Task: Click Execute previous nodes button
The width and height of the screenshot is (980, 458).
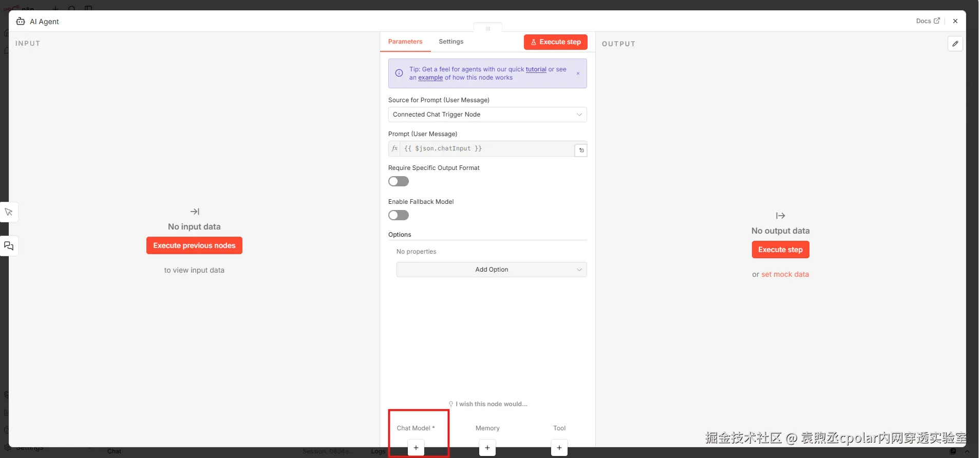Action: point(194,245)
